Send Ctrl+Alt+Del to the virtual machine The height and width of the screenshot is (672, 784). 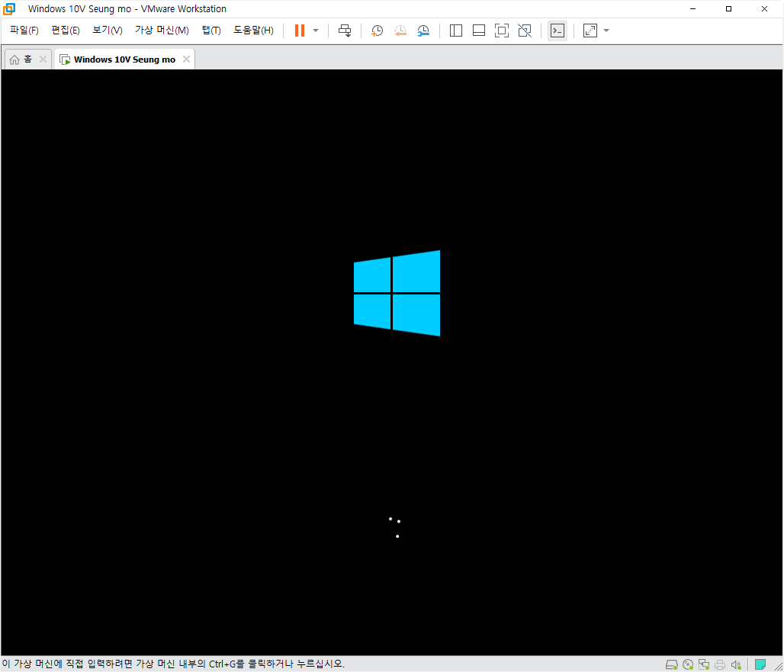pos(345,31)
